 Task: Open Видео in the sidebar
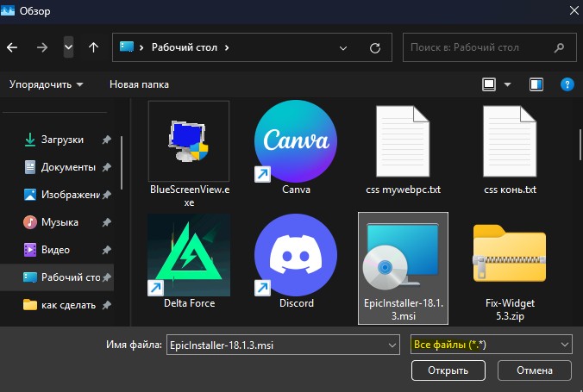pyautogui.click(x=55, y=250)
